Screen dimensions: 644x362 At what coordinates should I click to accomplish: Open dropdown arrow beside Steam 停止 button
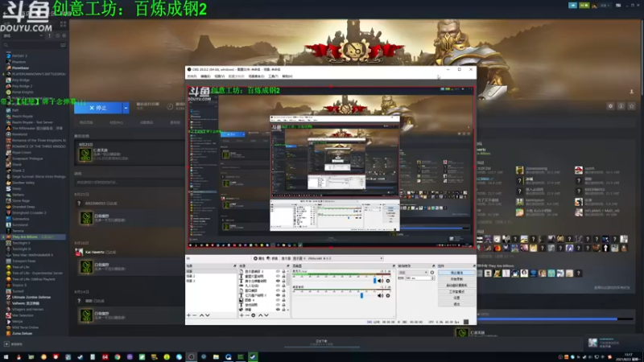pyautogui.click(x=126, y=108)
